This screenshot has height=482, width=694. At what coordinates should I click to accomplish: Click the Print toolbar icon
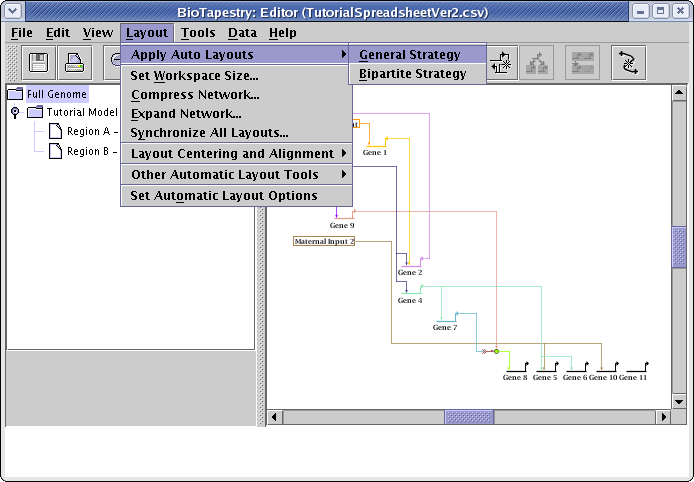pos(75,63)
